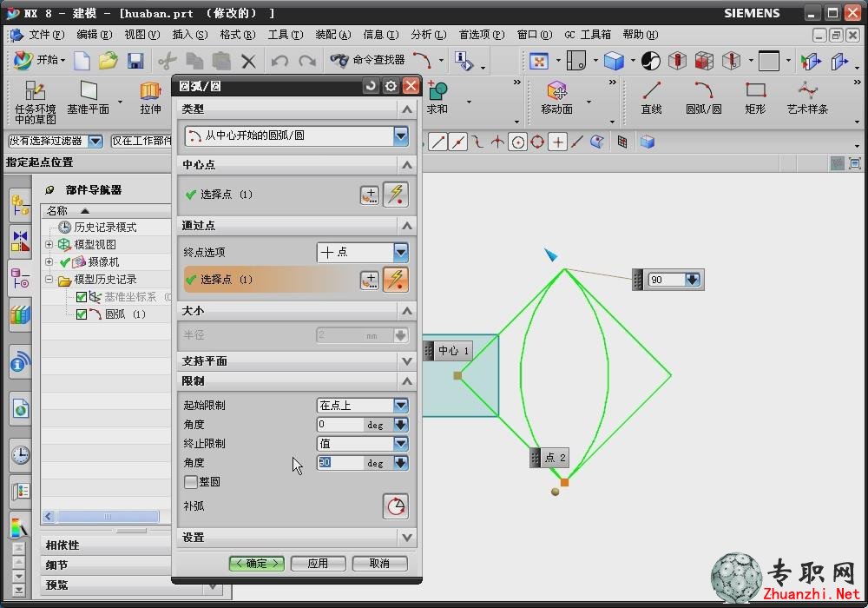
Task: Click the Cancel (取消) button
Action: click(379, 564)
